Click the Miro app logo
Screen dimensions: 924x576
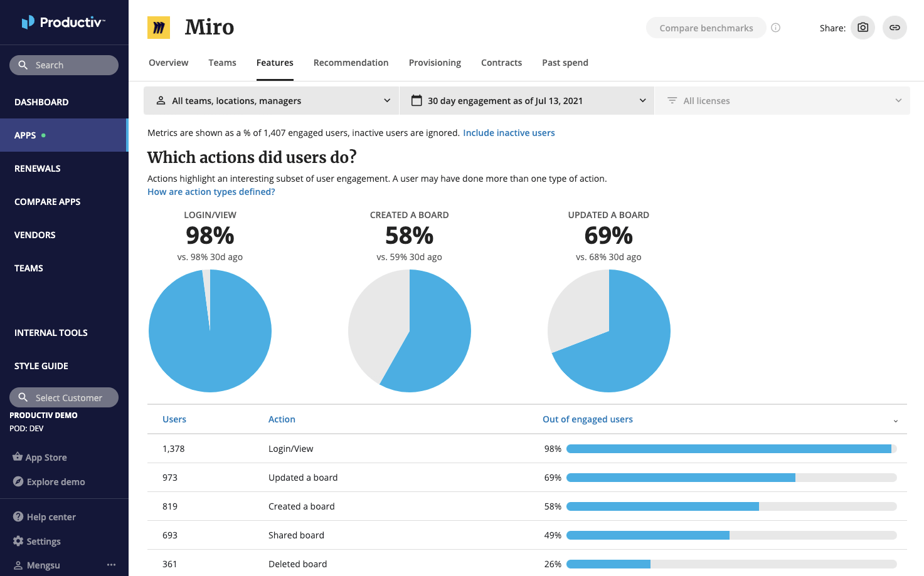click(x=159, y=28)
